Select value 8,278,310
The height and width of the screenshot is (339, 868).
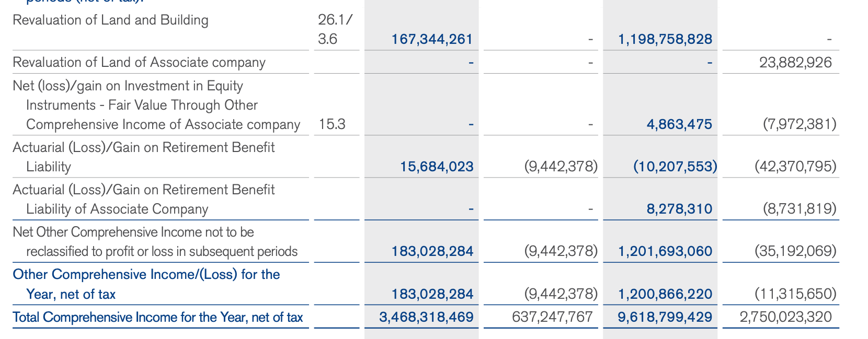point(679,209)
